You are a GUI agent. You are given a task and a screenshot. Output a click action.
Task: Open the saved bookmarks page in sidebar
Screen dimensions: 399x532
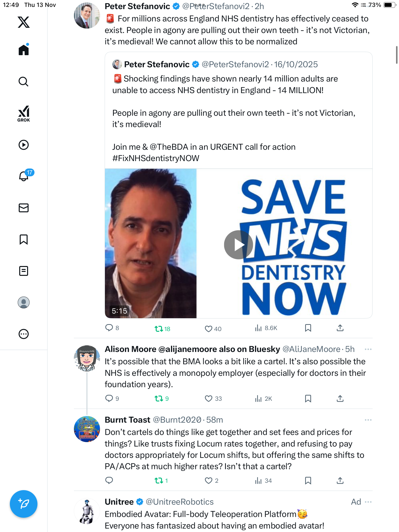click(x=24, y=239)
